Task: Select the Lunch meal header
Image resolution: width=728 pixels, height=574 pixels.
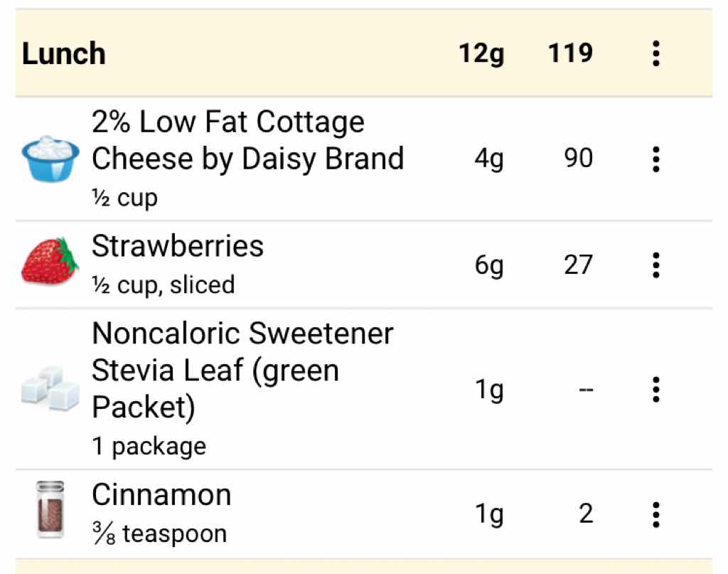Action: tap(64, 54)
